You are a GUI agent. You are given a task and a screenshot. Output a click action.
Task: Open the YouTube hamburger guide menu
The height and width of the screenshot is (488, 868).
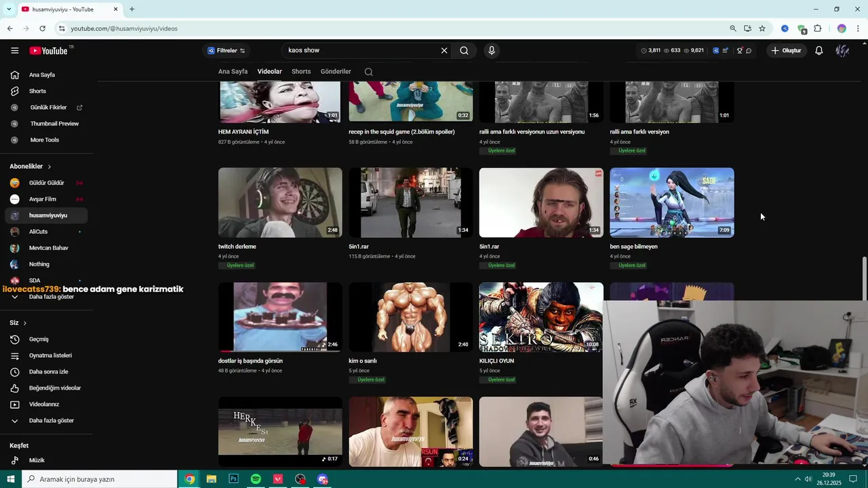[14, 51]
